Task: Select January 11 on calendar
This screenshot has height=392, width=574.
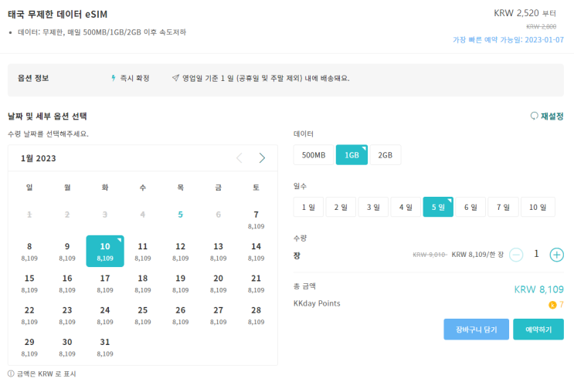Action: pyautogui.click(x=143, y=252)
